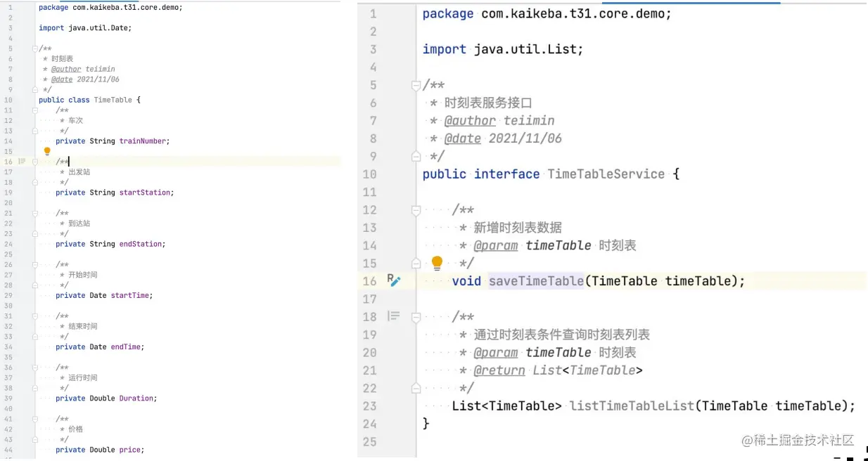
Task: Collapse class Javadoc at line 5 in TimeTable editor
Action: pos(35,48)
